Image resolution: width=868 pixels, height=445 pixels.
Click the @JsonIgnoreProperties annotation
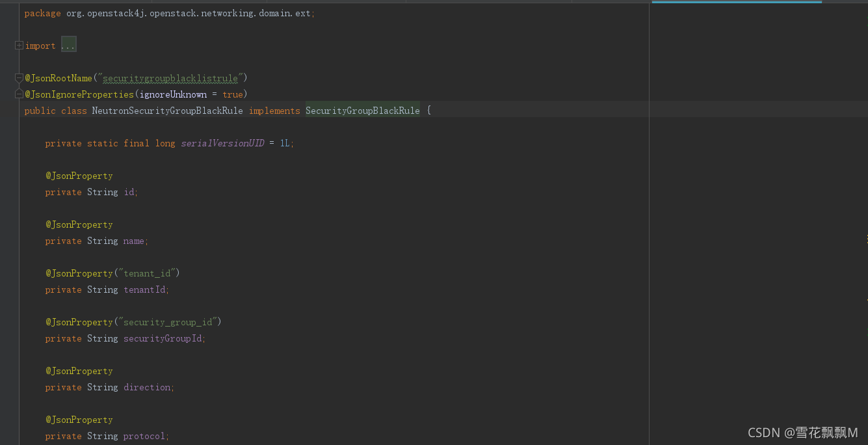(x=79, y=94)
